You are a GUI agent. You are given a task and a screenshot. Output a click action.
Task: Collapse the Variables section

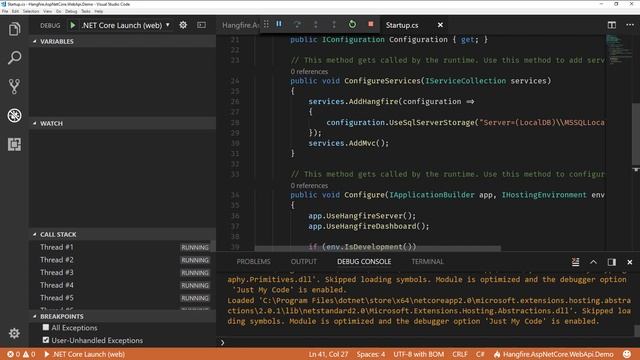(122, 41)
